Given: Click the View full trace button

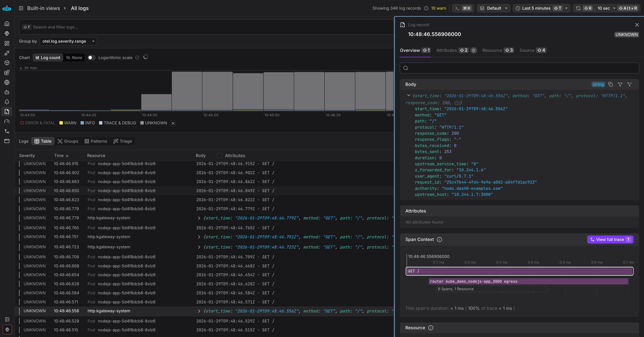Looking at the screenshot, I should [610, 239].
